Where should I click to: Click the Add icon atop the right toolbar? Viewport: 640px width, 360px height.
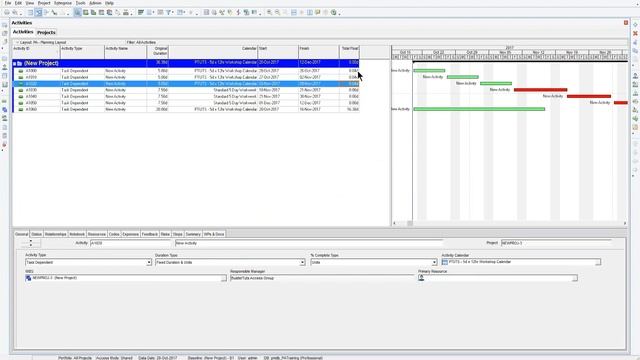pos(635,25)
